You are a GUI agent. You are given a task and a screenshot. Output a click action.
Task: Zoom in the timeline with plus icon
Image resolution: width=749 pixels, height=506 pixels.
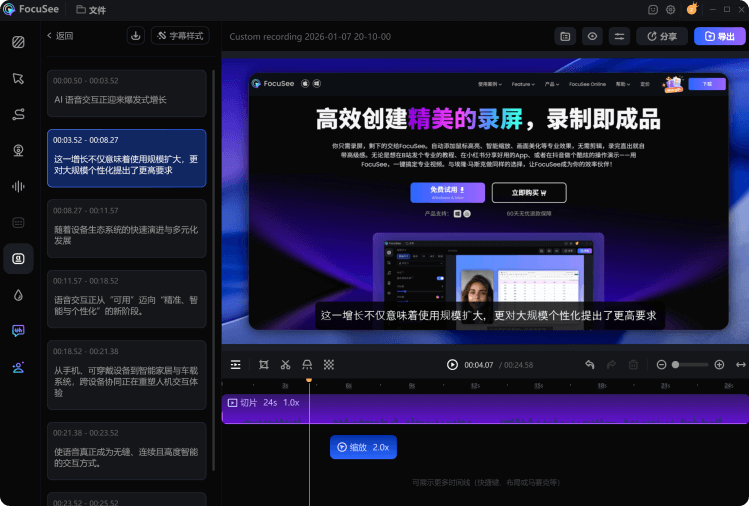(x=719, y=365)
